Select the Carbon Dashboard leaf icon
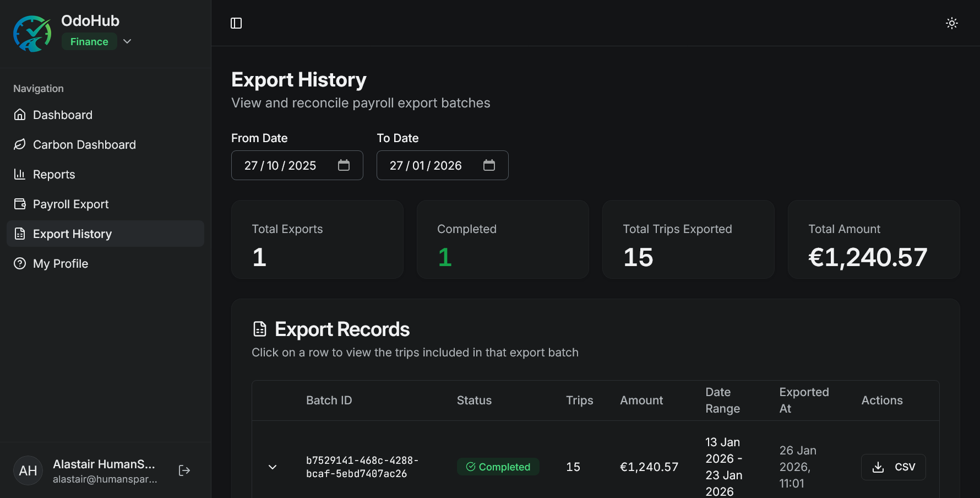This screenshot has width=980, height=498. 20,144
